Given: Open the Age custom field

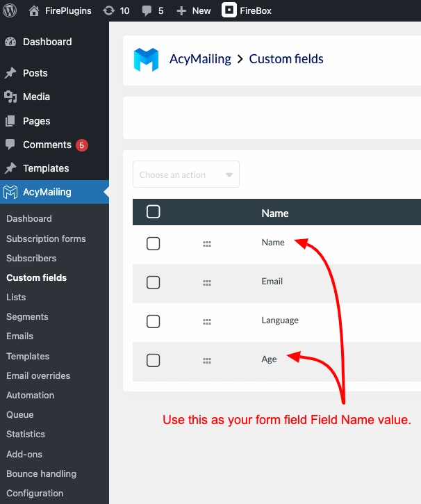Looking at the screenshot, I should [x=269, y=359].
